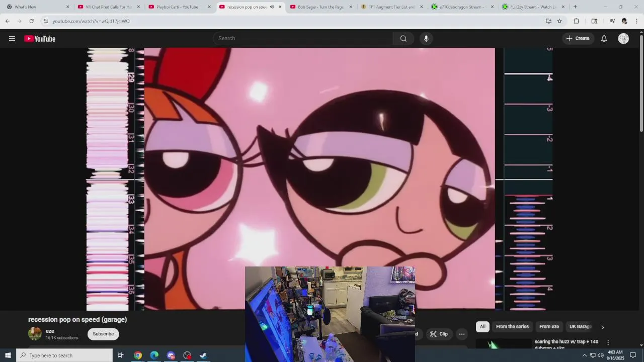Show more filter chips with right arrow
644x362 pixels.
coord(602,327)
